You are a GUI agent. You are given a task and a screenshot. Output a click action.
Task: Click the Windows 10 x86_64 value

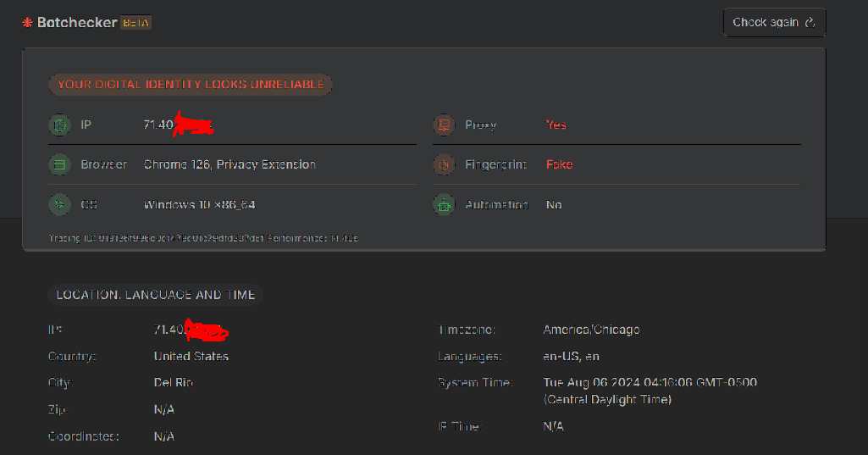coord(200,204)
